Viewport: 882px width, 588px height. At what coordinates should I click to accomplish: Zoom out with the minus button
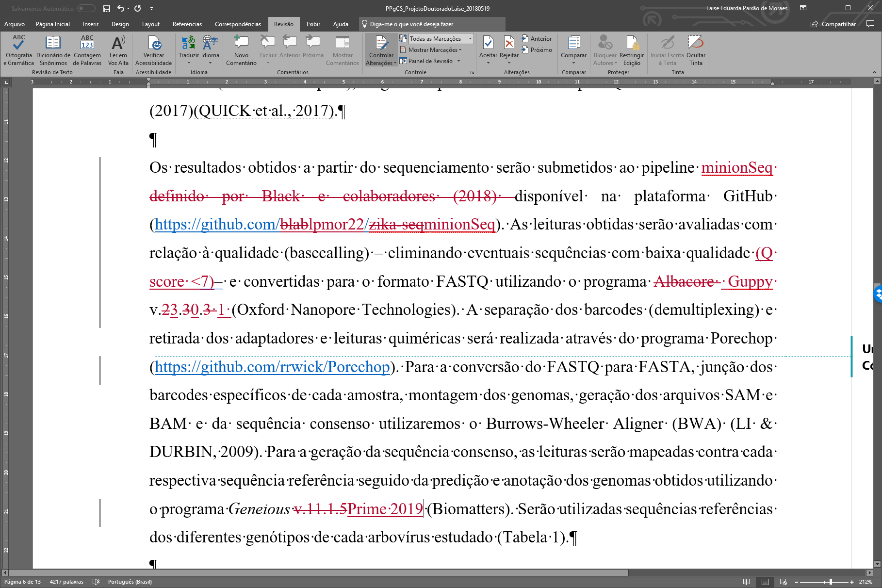point(797,582)
